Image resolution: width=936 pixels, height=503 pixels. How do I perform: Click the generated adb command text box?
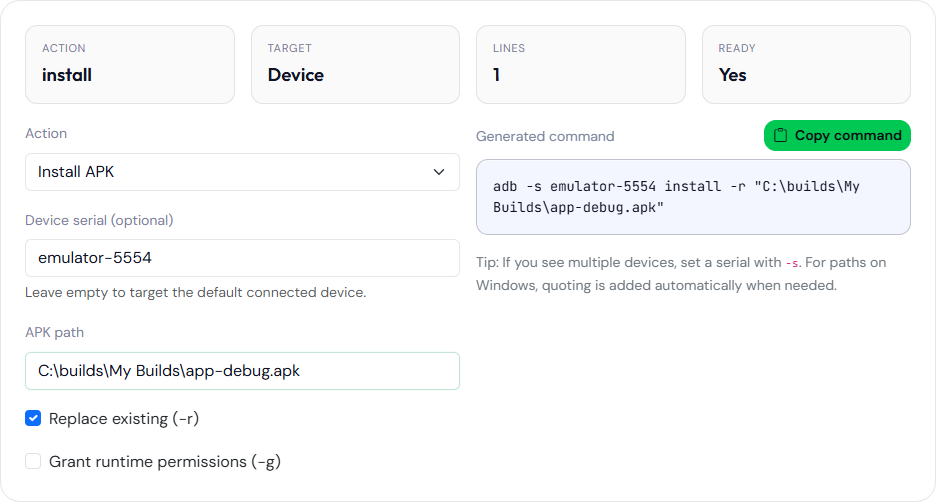coord(693,197)
